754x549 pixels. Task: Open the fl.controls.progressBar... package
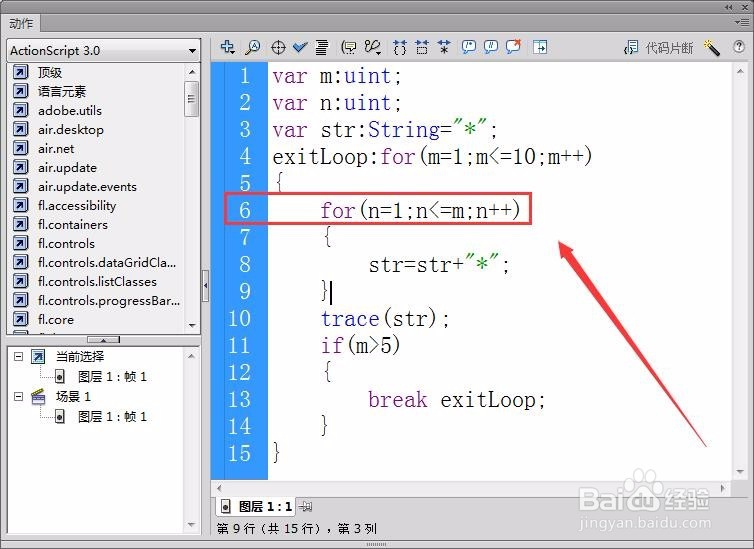pyautogui.click(x=109, y=300)
